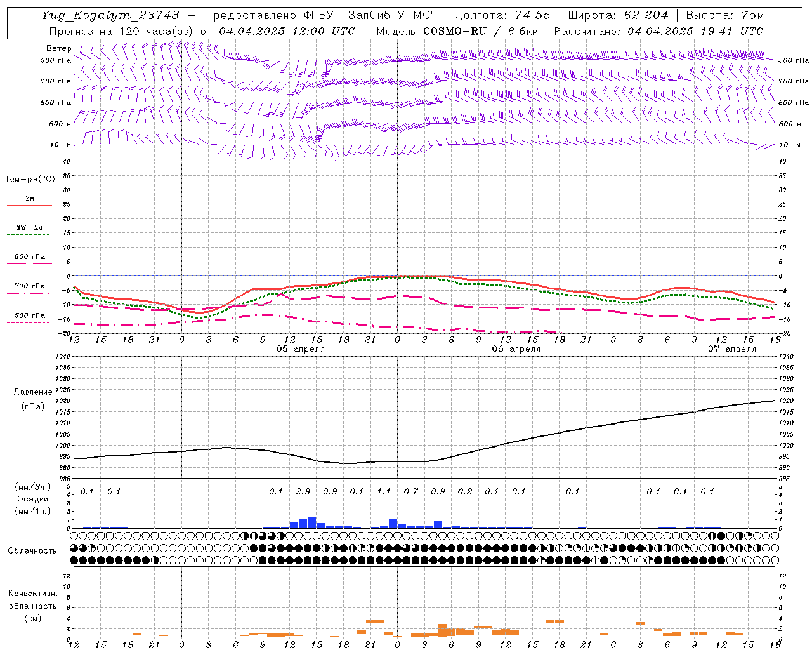Viewport: 812px width, 650px height.
Task: Click the '0.7' precipitation value
Action: (411, 491)
